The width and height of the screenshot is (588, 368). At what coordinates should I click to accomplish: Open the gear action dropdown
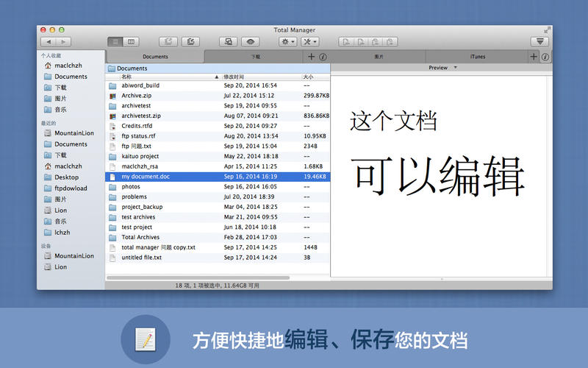[288, 42]
